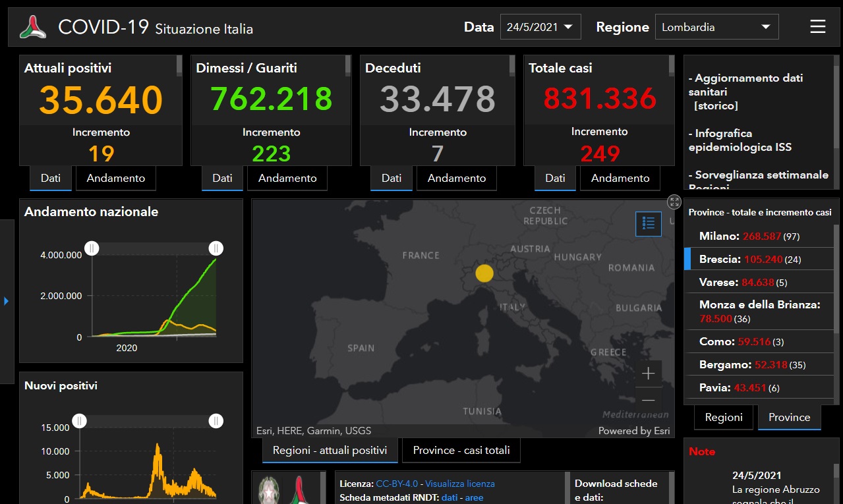Open the hamburger menu in header

(x=817, y=27)
